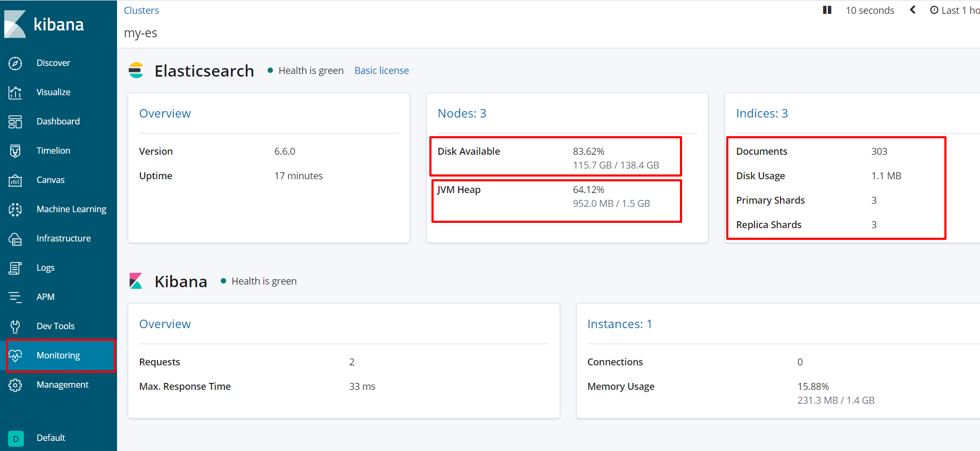Open Visualize chart icon
The width and height of the screenshot is (980, 451).
(x=15, y=93)
